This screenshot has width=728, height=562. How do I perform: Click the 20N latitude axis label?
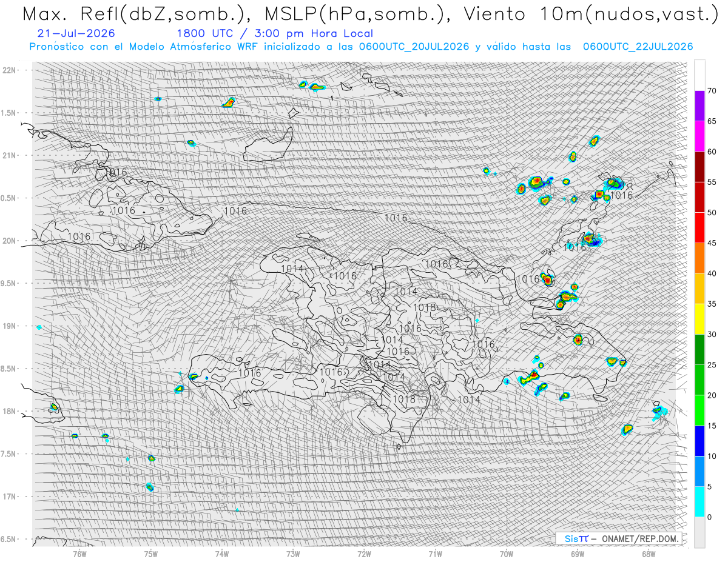[x=8, y=241]
